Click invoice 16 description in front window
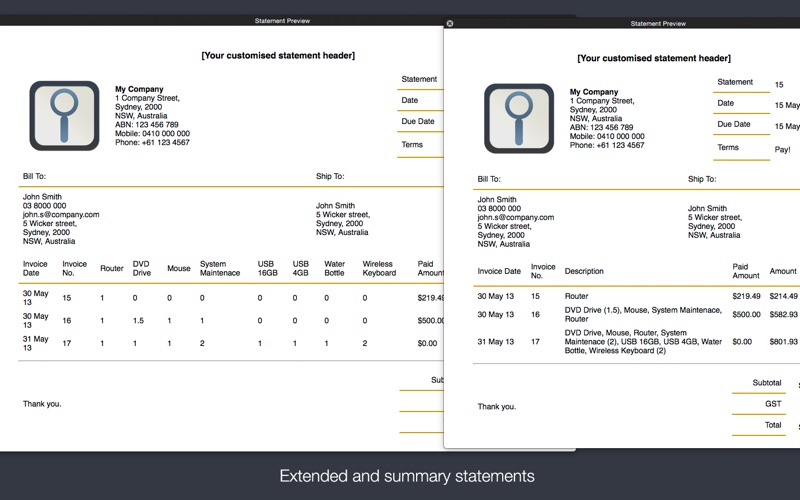Viewport: 800px width, 500px height. pyautogui.click(x=643, y=314)
